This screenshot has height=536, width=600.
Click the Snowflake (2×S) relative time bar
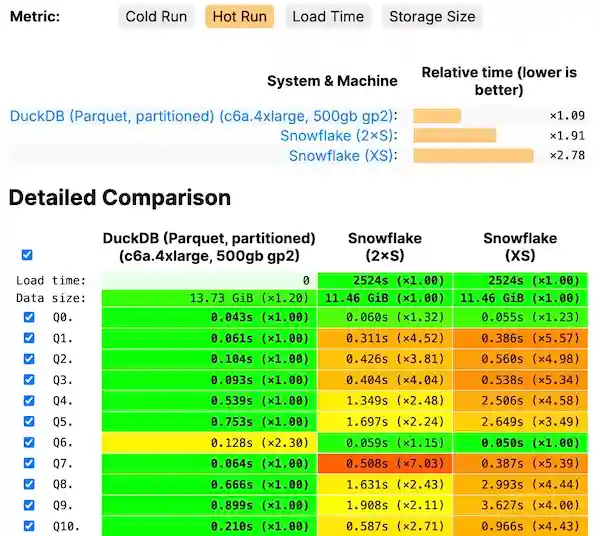pyautogui.click(x=455, y=135)
